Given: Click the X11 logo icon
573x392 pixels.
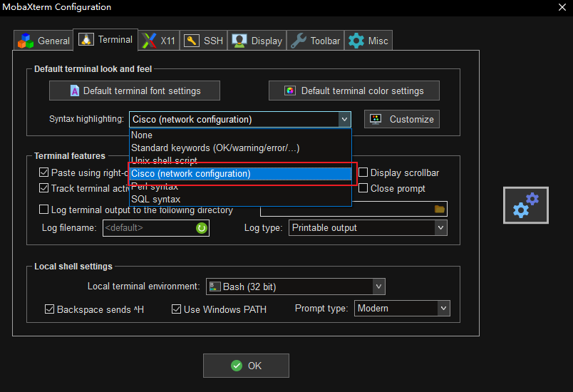Looking at the screenshot, I should coord(149,41).
